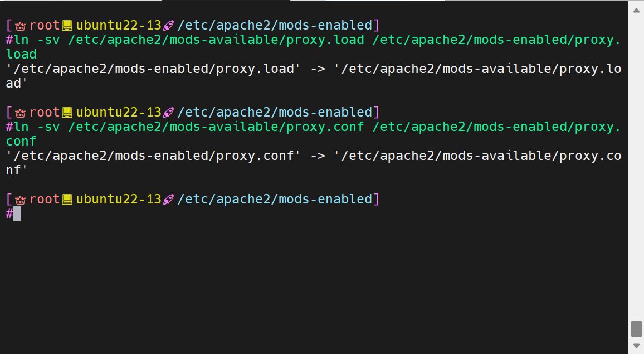
Task: Click the crown icon in the second prompt
Action: pyautogui.click(x=20, y=113)
